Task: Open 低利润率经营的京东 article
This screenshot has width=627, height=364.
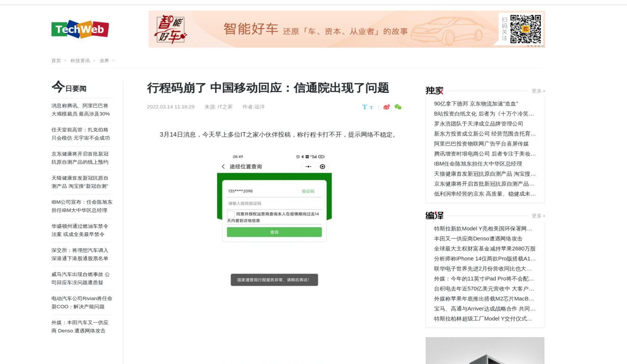Action: [x=485, y=194]
